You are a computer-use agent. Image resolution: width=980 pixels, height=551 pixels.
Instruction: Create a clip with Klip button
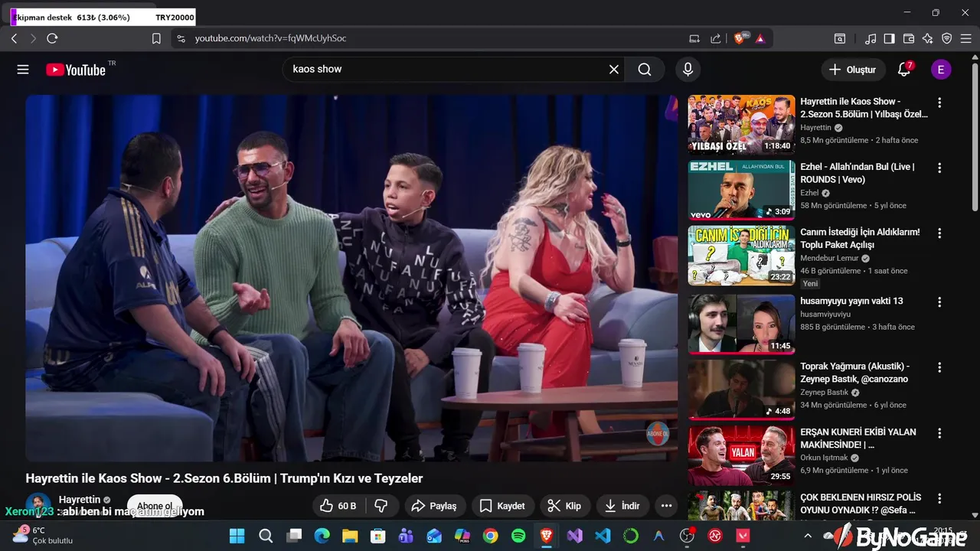tap(564, 506)
